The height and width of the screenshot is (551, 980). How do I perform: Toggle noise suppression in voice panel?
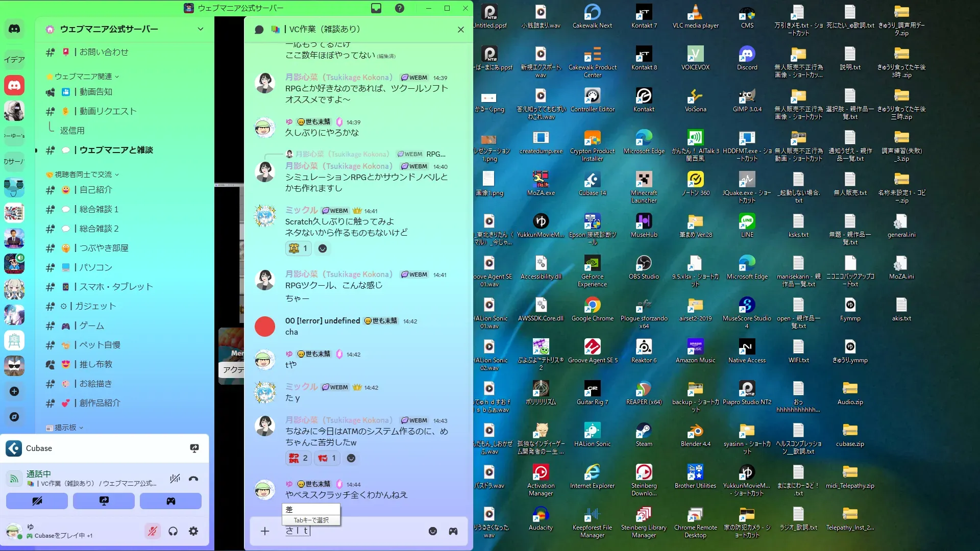click(x=175, y=479)
